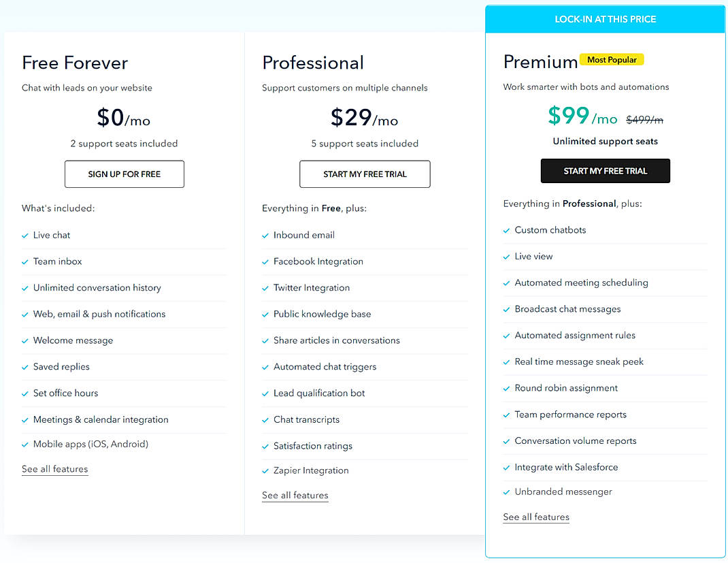Open See all features under Professional
Image resolution: width=728 pixels, height=563 pixels.
295,496
